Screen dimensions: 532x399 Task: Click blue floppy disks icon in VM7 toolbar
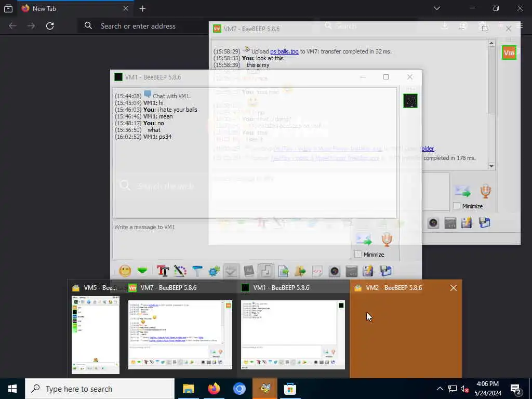(484, 222)
